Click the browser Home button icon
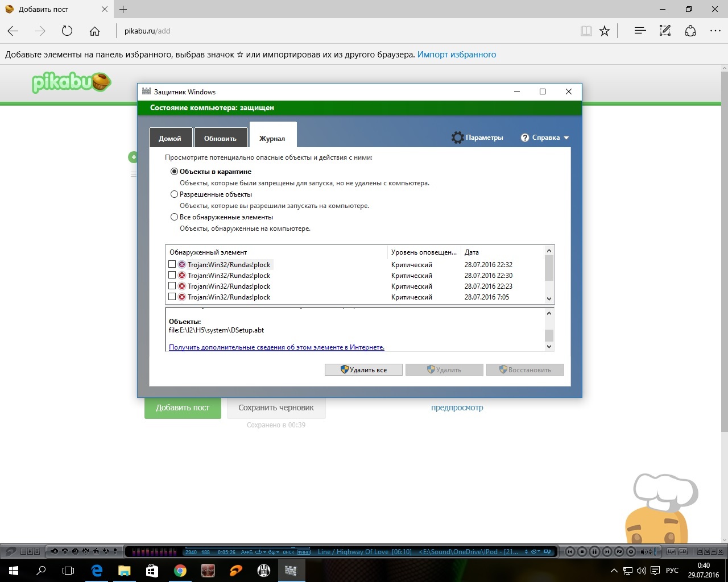The width and height of the screenshot is (728, 582). (x=94, y=31)
